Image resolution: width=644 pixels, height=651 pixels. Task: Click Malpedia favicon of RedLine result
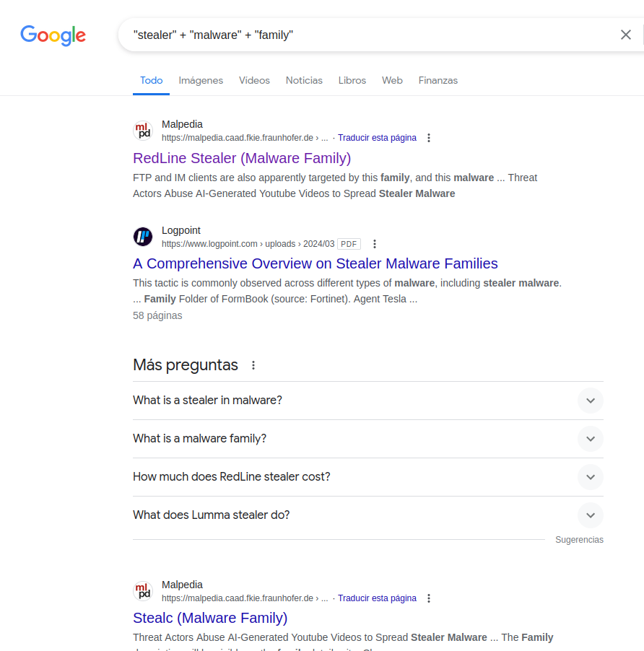point(143,131)
